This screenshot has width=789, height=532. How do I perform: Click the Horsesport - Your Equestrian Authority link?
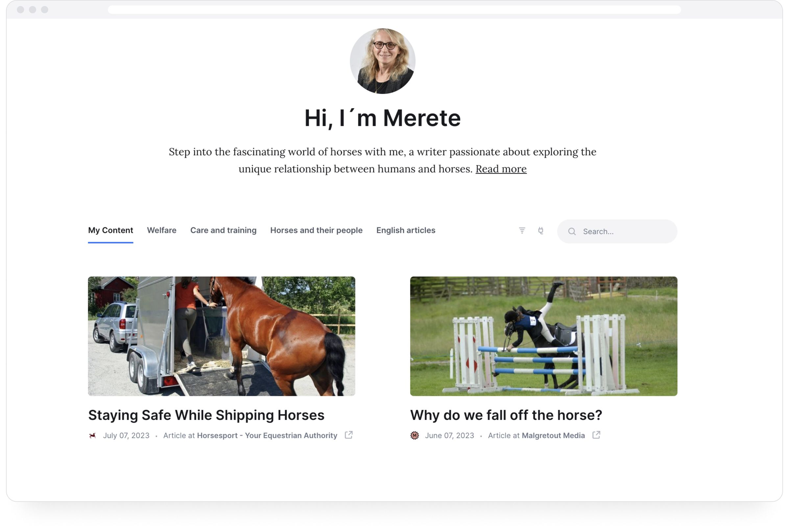click(x=267, y=435)
